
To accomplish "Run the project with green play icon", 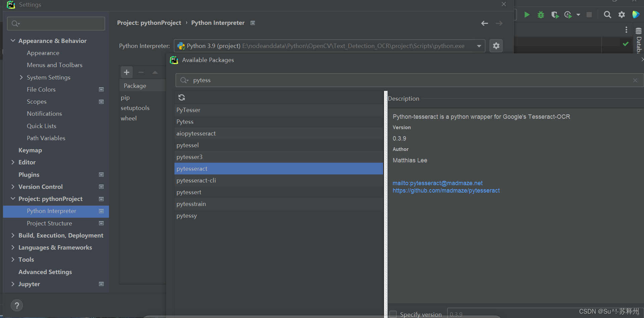I will 527,14.
